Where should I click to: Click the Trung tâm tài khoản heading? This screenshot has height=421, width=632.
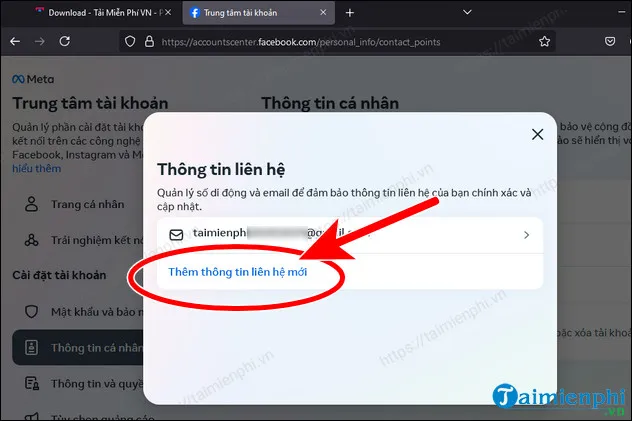[90, 104]
